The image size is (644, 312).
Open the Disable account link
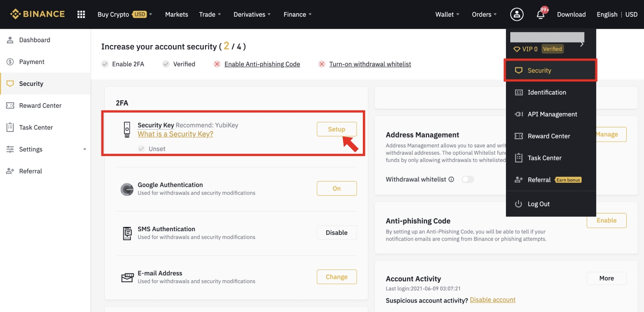(x=492, y=300)
